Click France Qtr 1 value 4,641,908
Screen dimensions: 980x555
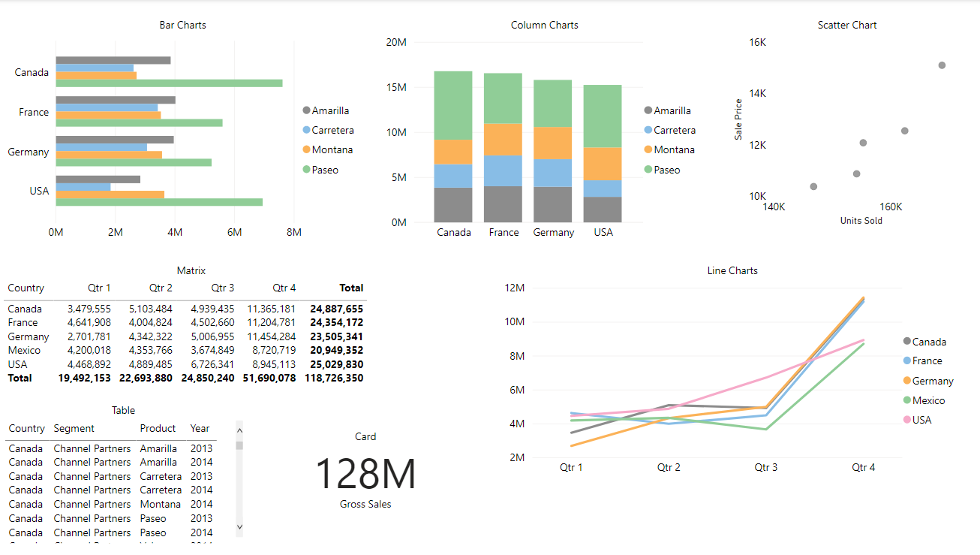click(x=89, y=322)
